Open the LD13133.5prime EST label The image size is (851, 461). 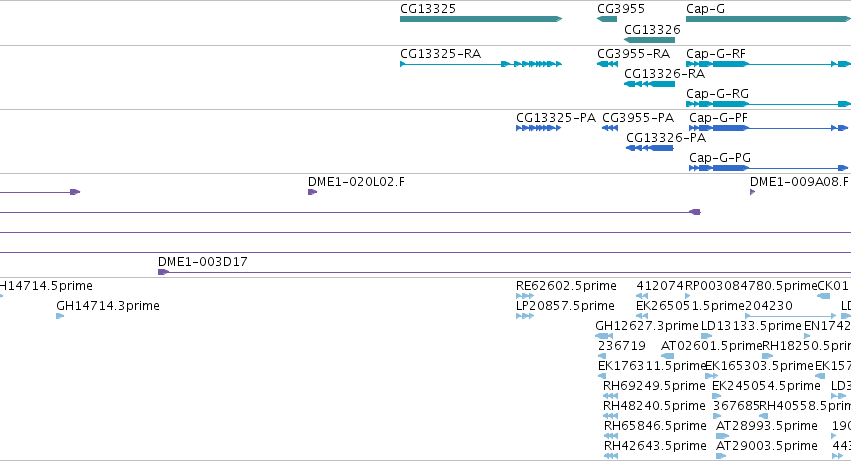751,326
